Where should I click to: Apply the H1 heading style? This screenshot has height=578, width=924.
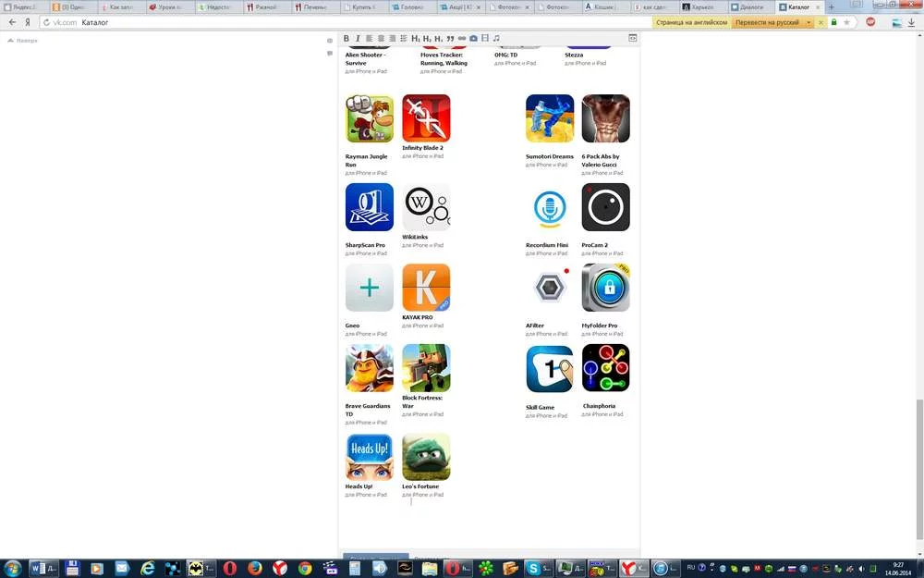click(416, 38)
